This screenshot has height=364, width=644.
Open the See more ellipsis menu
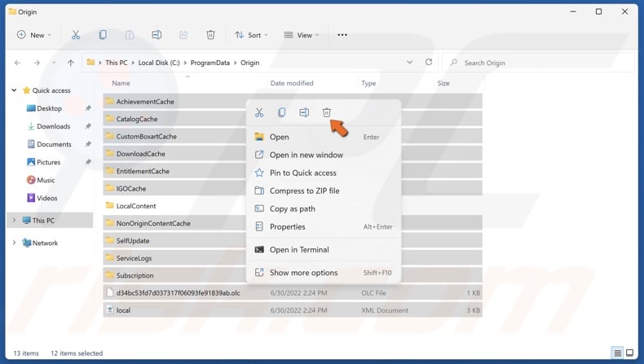tap(342, 35)
